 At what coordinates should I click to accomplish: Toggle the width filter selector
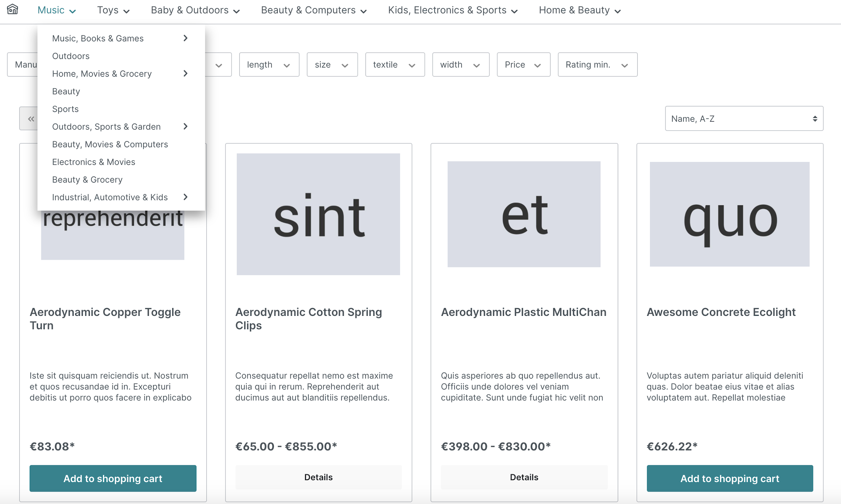pos(460,64)
